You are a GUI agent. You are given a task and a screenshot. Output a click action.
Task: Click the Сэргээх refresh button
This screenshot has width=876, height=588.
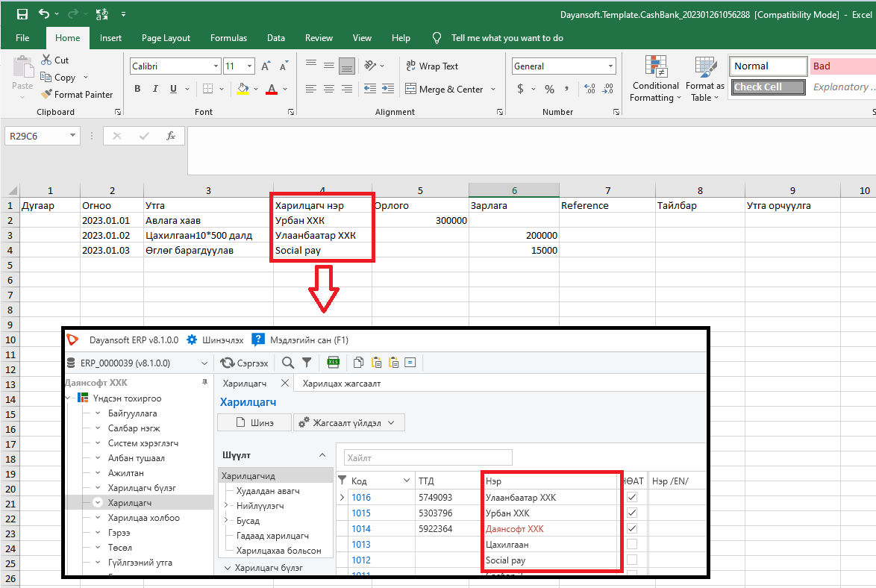click(244, 363)
